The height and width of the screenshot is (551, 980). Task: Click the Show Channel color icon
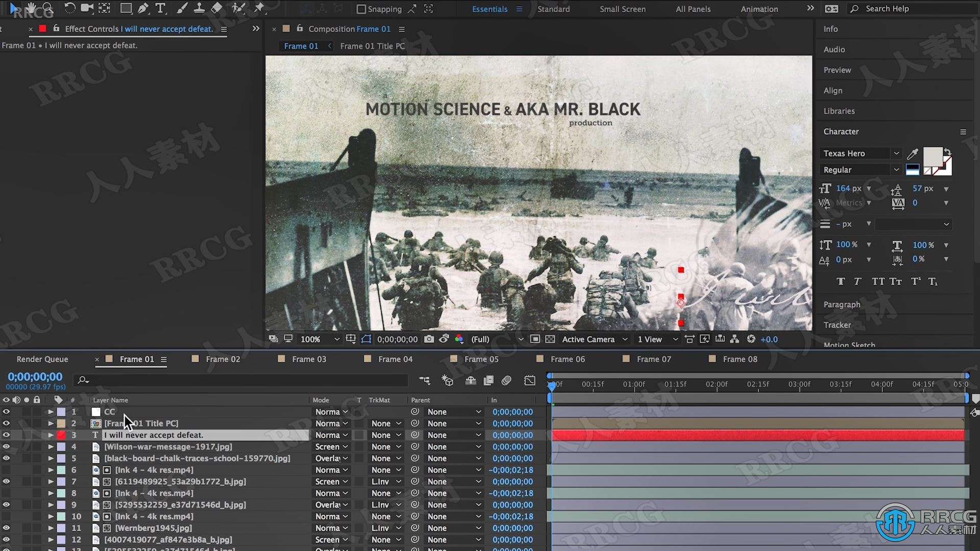[x=459, y=339]
